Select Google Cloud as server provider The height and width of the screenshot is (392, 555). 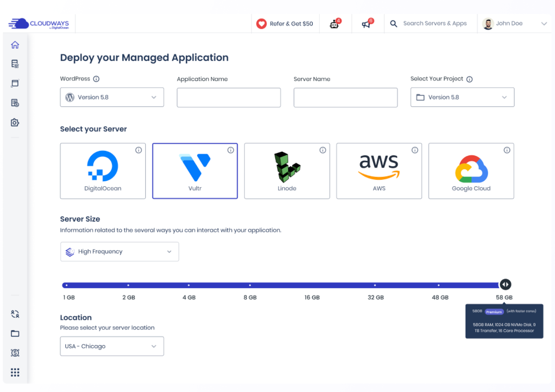(471, 171)
